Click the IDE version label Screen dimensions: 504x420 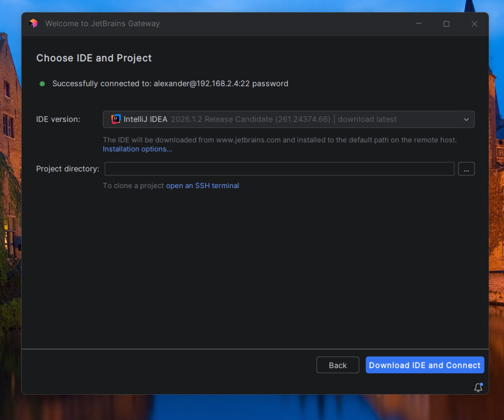point(58,119)
